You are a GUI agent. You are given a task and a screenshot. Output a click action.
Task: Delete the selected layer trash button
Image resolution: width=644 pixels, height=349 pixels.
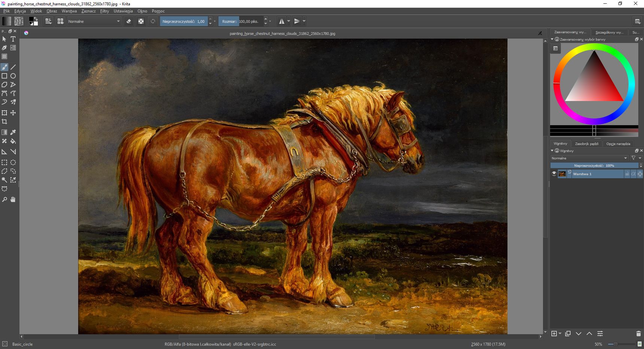click(x=639, y=334)
